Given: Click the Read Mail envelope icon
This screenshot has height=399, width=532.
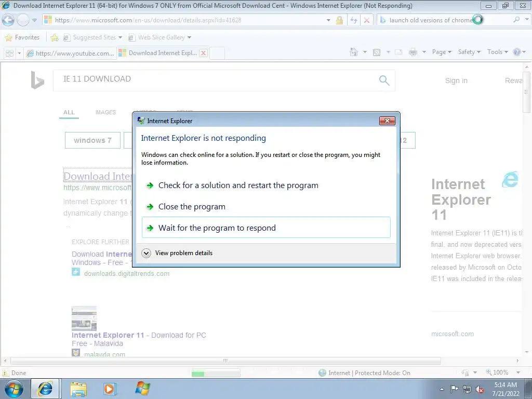Looking at the screenshot, I should 398,52.
